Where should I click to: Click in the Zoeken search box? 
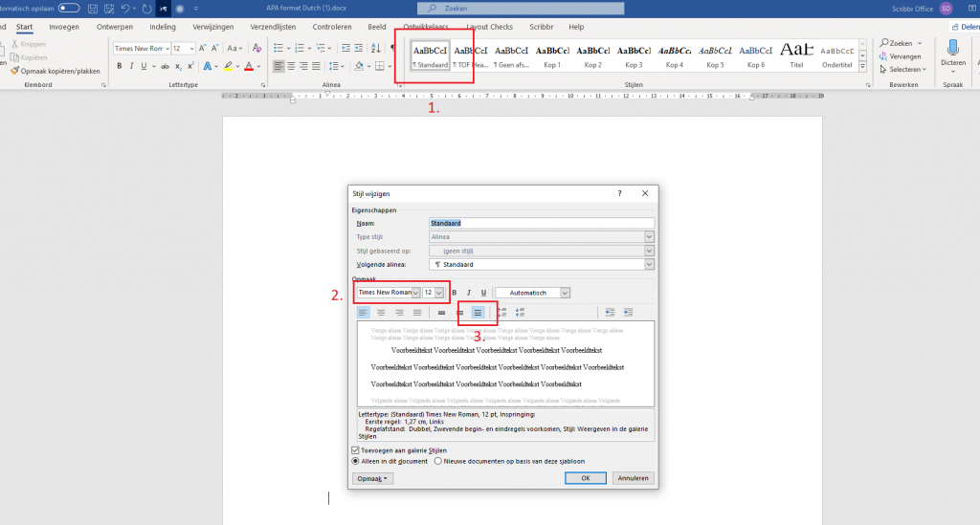tap(521, 8)
